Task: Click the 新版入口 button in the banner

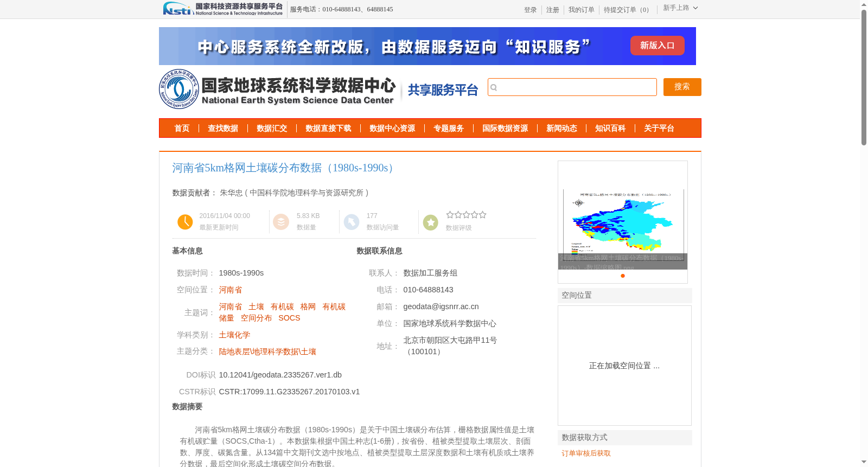Action: click(x=657, y=46)
